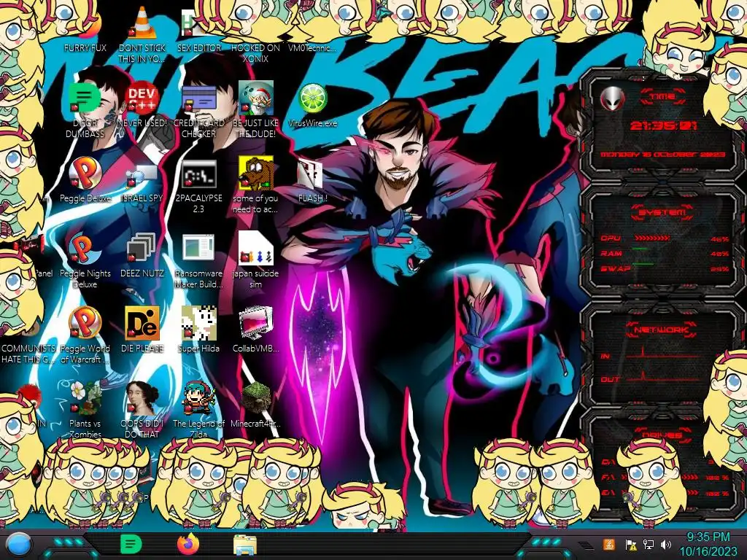This screenshot has height=560, width=747.
Task: Open the 'DEEZ NUTZ' stacked windows icon
Action: (142, 249)
